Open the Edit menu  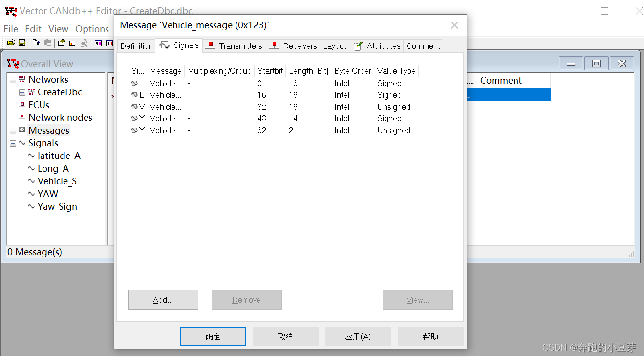[x=33, y=29]
